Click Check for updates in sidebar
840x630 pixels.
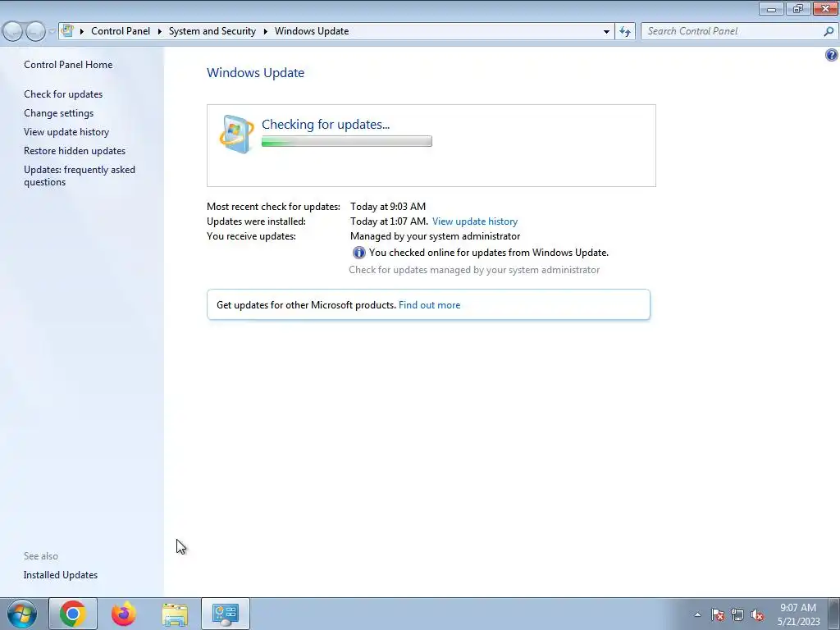point(63,94)
